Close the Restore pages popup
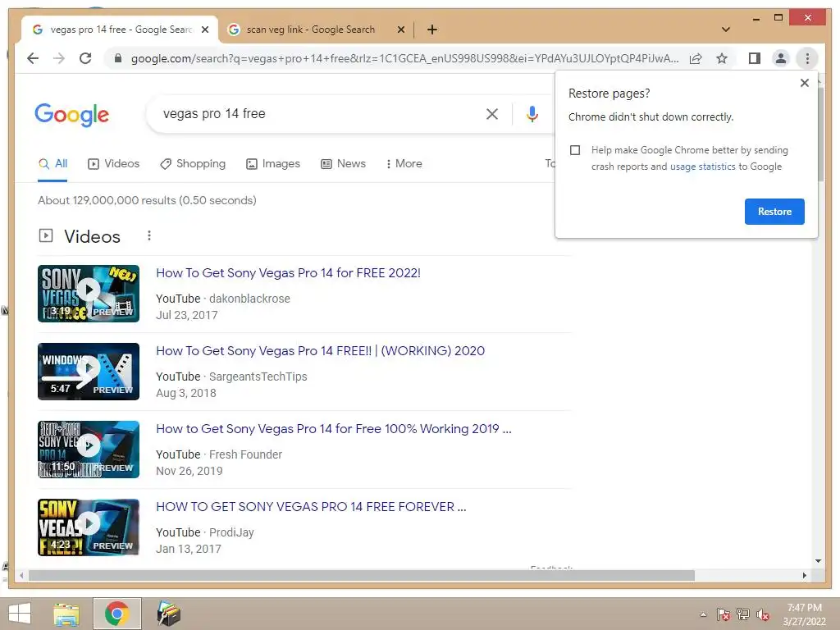The width and height of the screenshot is (840, 630). coord(804,83)
